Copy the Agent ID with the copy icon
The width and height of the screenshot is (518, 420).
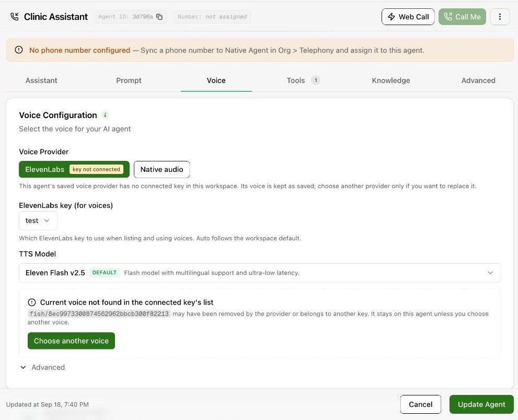click(x=159, y=17)
